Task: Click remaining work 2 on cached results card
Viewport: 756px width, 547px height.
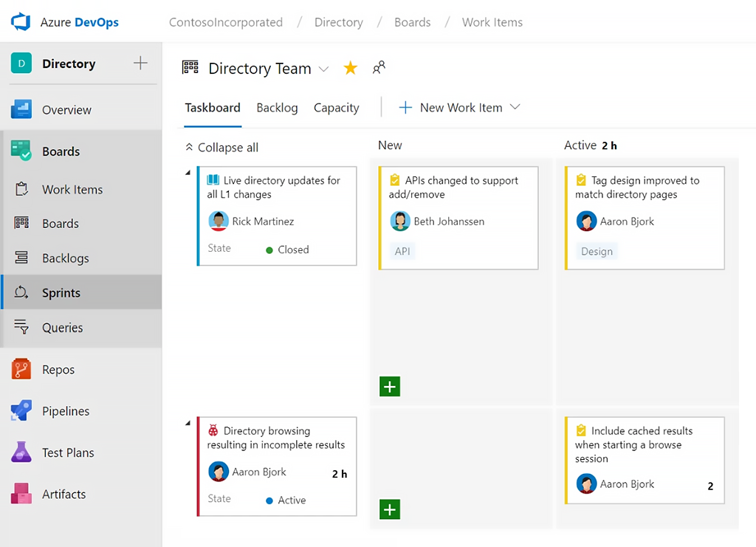Action: [710, 486]
